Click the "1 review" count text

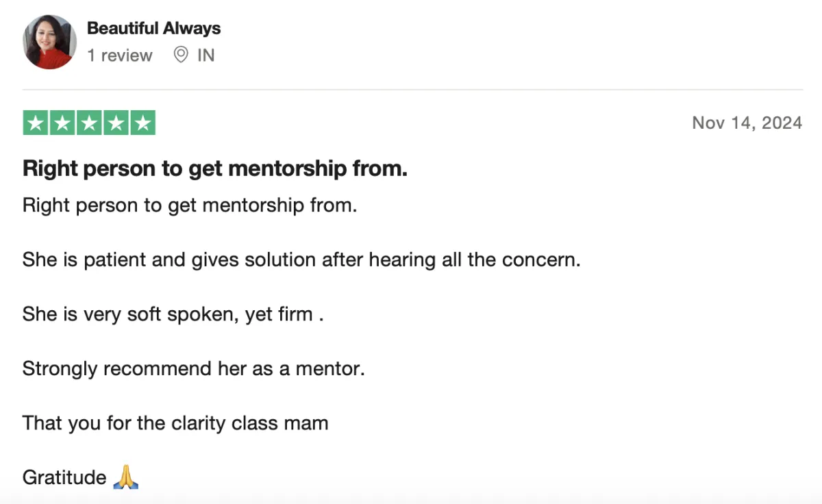(120, 55)
